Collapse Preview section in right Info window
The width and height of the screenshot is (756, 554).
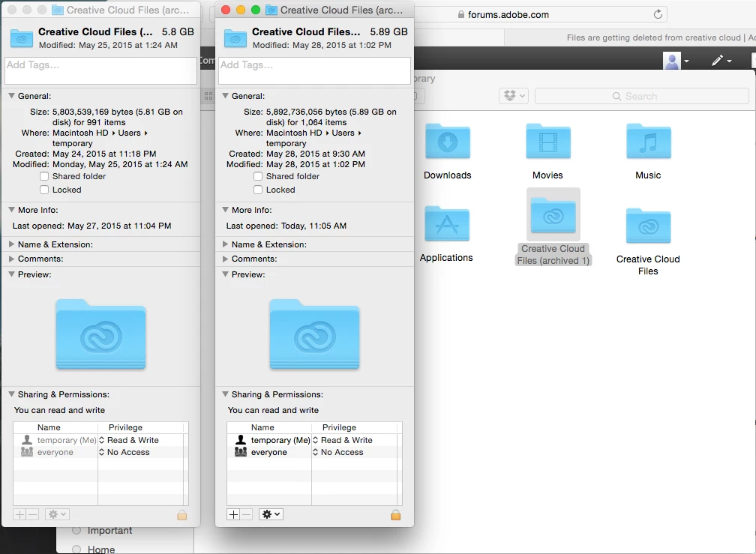coord(225,274)
